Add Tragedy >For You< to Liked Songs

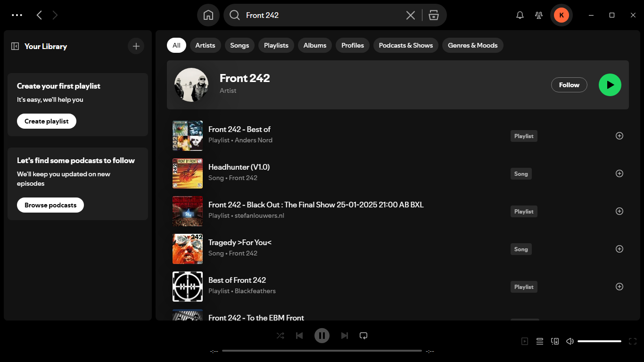[619, 249]
